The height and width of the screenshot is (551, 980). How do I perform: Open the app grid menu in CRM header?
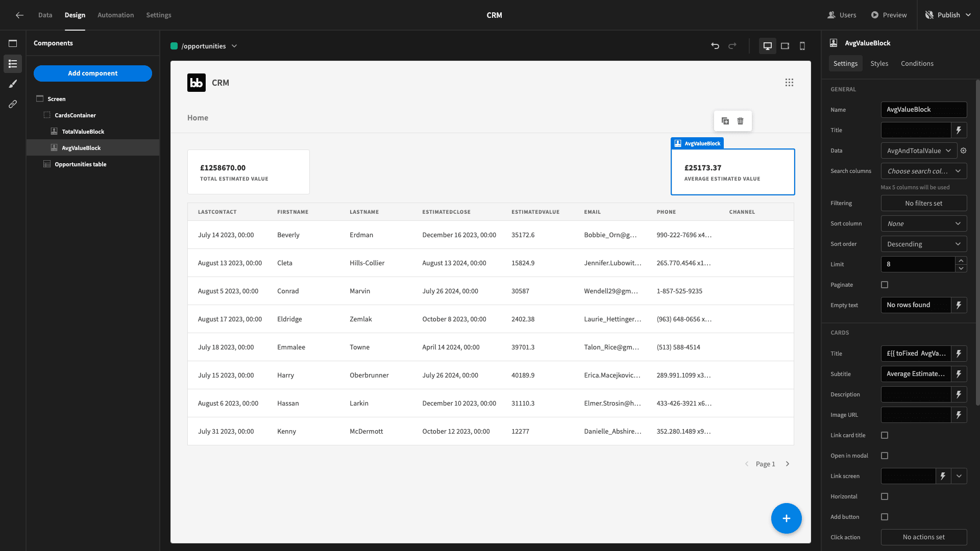click(789, 83)
